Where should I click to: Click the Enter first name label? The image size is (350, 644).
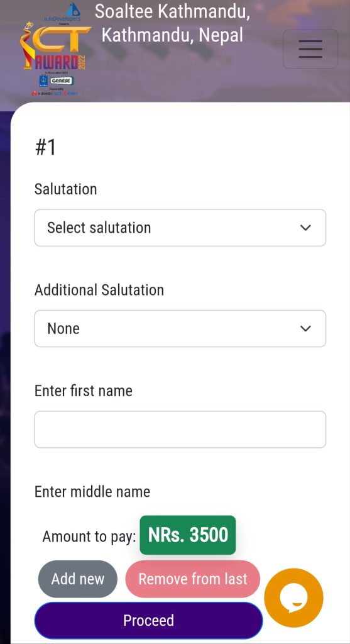point(84,391)
